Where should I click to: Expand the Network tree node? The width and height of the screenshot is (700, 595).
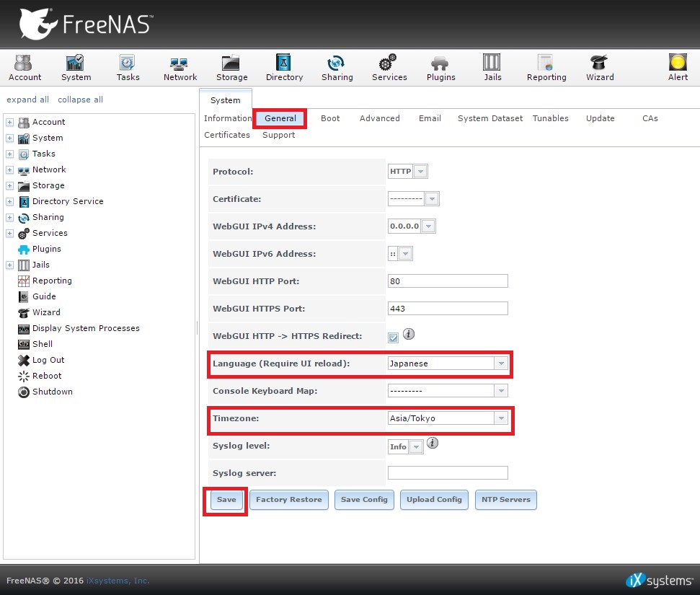click(10, 169)
